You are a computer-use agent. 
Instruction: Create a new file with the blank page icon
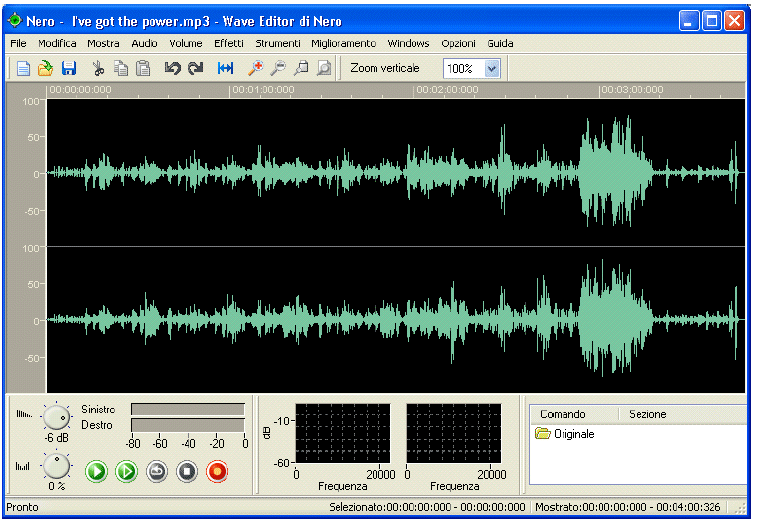(23, 69)
